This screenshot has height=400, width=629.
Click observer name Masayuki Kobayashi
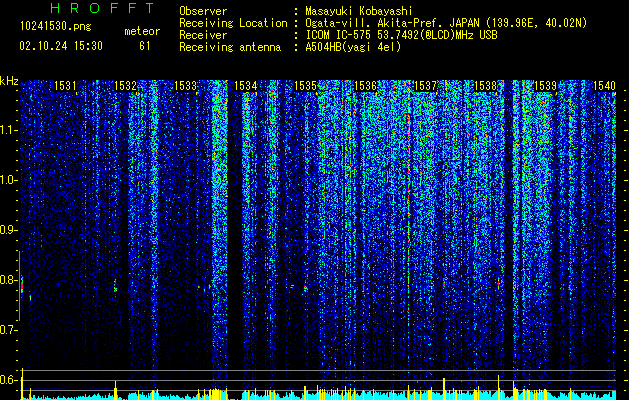click(358, 11)
